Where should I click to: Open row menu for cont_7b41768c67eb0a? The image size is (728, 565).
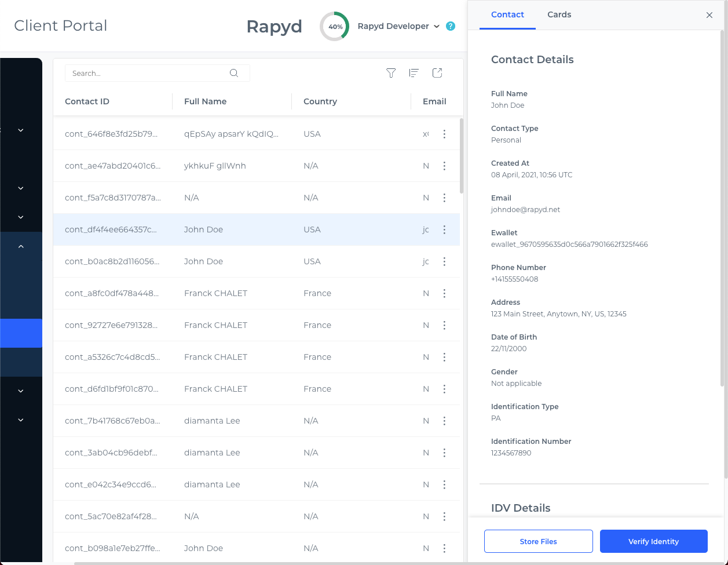click(444, 421)
